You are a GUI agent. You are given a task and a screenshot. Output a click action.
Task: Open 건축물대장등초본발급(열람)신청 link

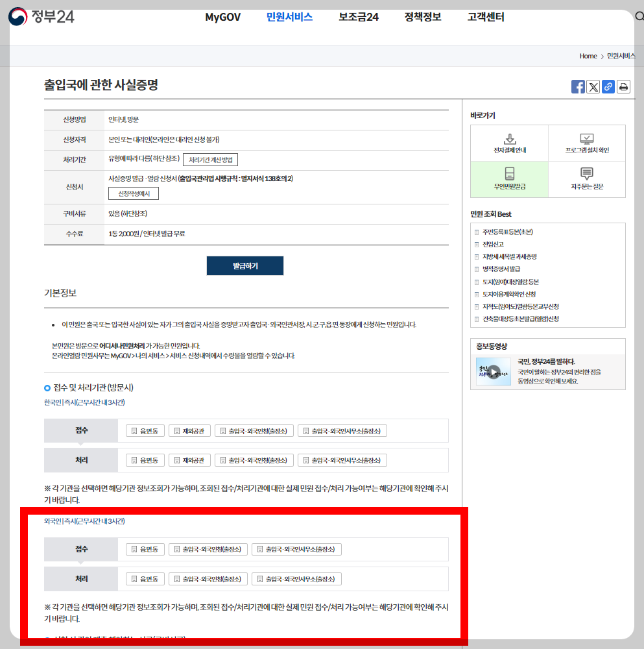point(521,319)
